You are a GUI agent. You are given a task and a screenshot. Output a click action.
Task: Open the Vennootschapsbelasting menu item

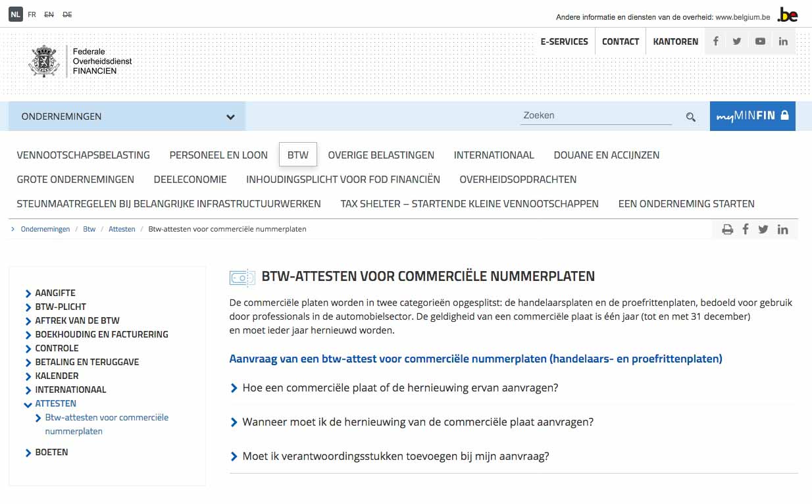pos(84,155)
